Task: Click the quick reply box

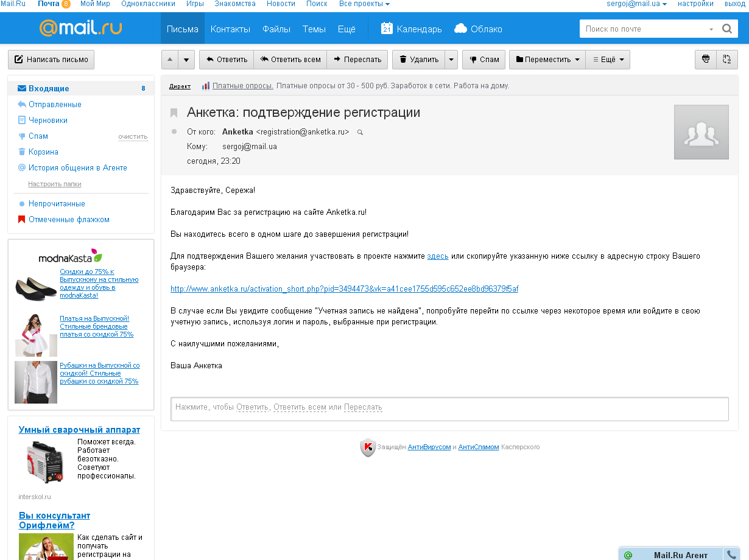Action: click(x=449, y=408)
